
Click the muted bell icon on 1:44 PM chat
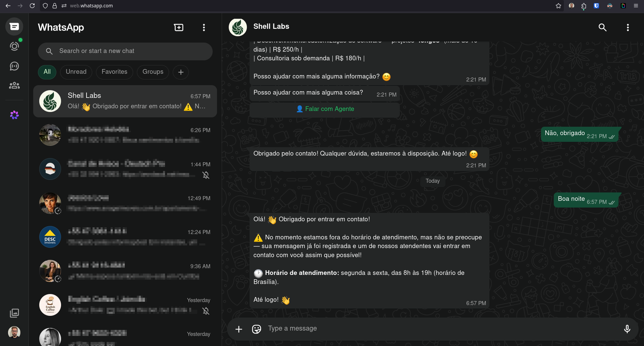[x=206, y=175]
